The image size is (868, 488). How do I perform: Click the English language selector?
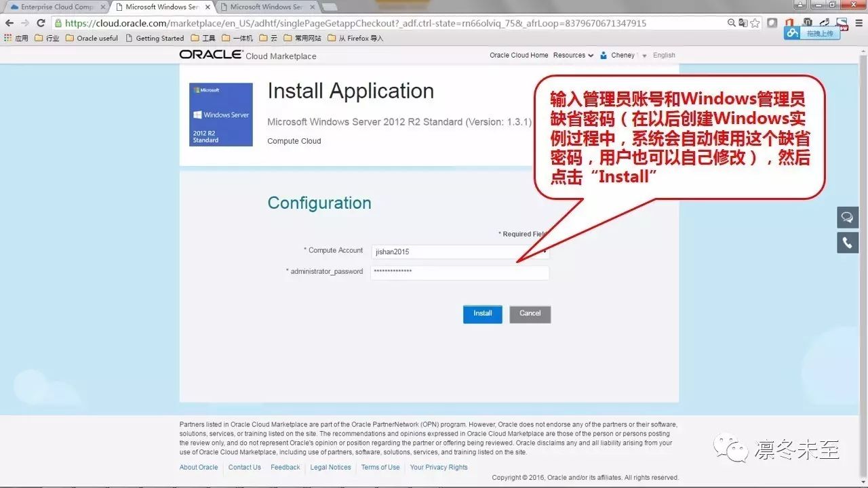point(664,56)
